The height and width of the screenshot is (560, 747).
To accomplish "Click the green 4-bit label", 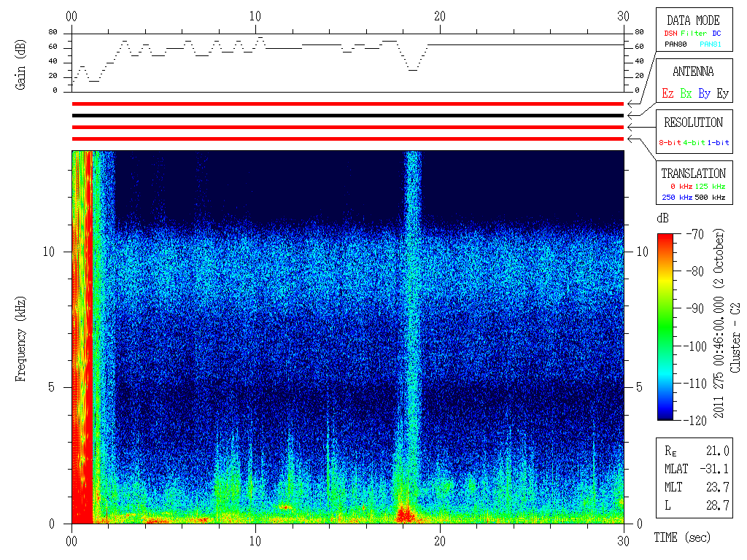I will [x=694, y=142].
